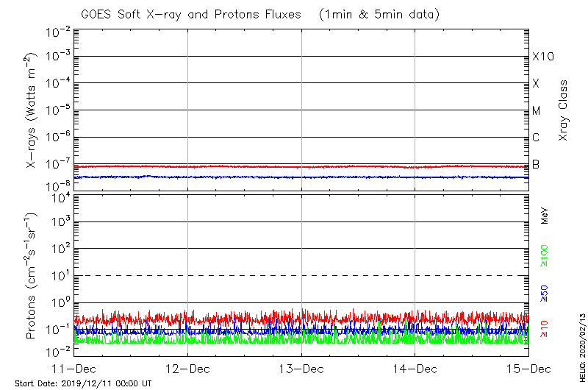588x390 pixels.
Task: Click the 12-Dec date label on the x-axis
Action: 187,368
